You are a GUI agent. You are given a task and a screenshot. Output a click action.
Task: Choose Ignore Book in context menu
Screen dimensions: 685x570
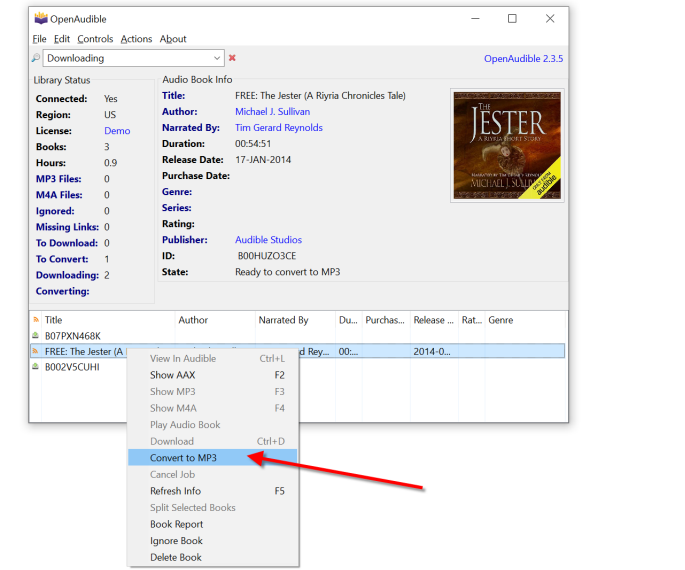213,540
